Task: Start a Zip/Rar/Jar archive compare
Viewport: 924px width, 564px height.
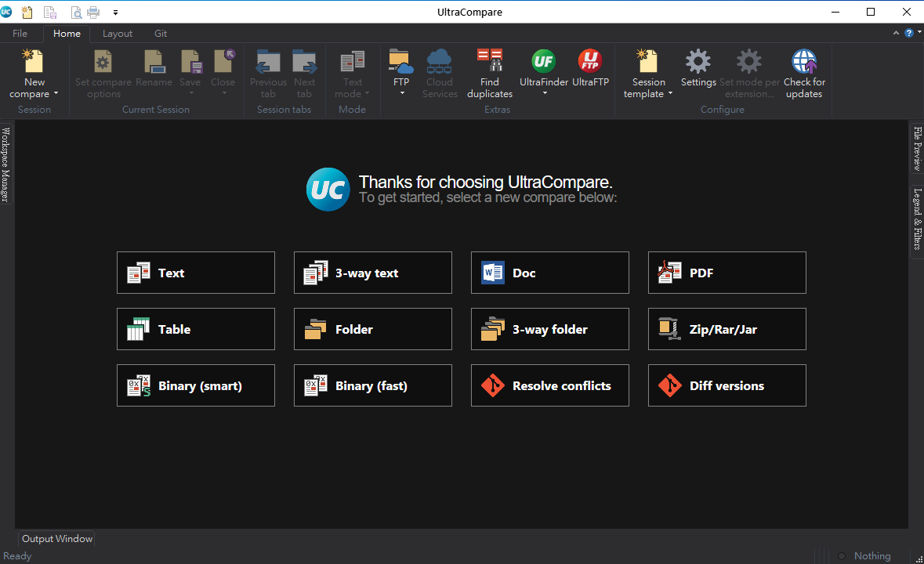Action: tap(727, 329)
